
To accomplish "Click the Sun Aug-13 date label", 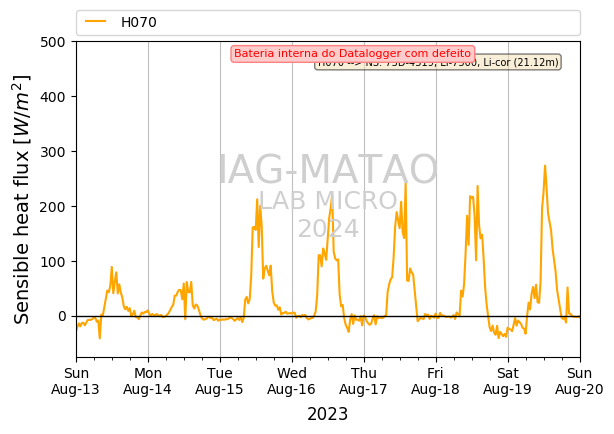I will click(x=76, y=381).
